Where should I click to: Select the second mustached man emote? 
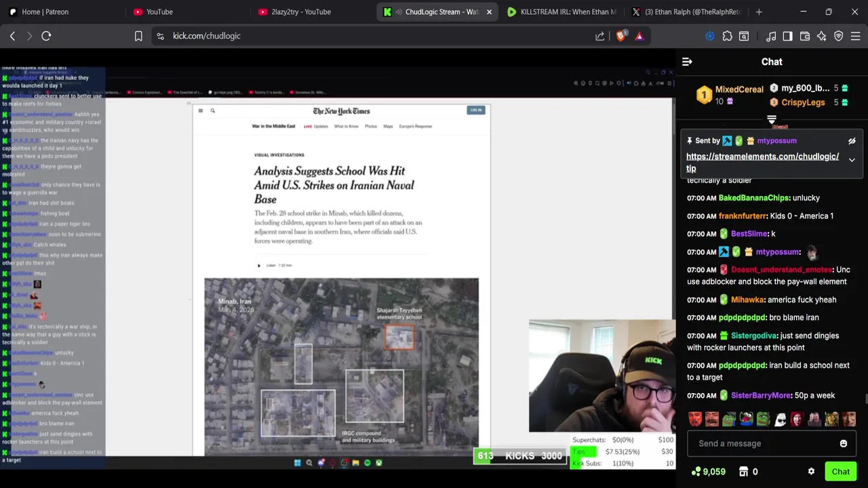tap(712, 419)
